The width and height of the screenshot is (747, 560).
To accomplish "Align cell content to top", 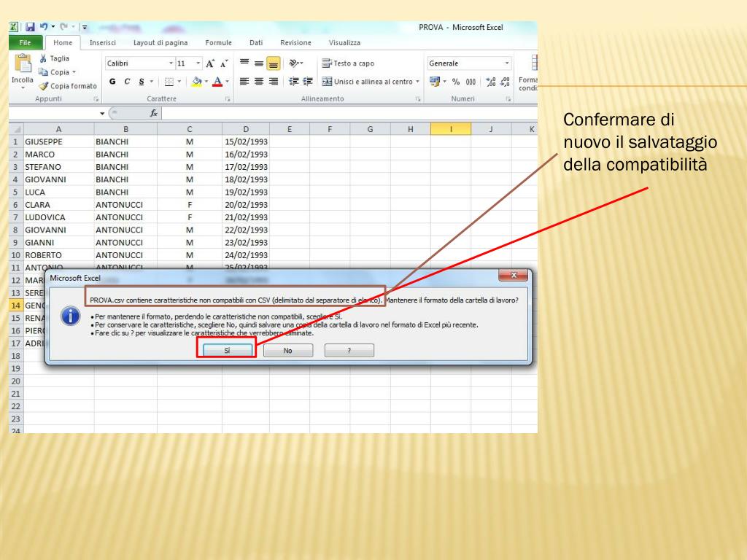I will [x=244, y=63].
